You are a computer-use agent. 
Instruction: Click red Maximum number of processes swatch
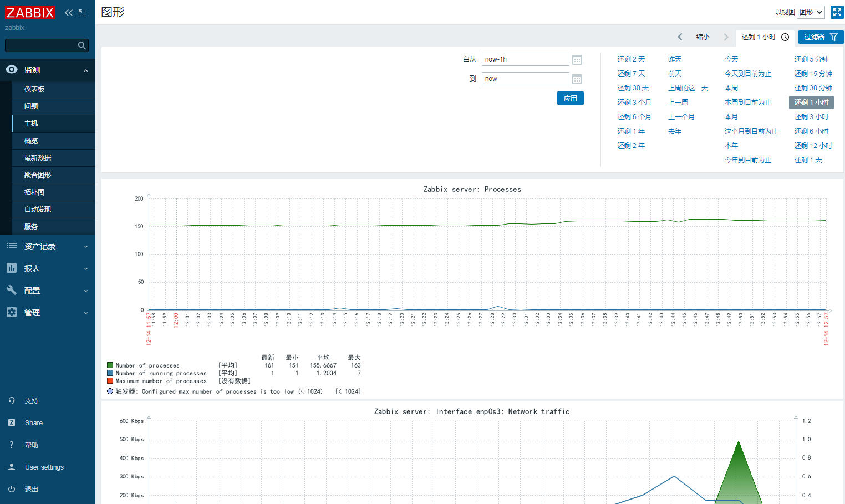pyautogui.click(x=110, y=381)
